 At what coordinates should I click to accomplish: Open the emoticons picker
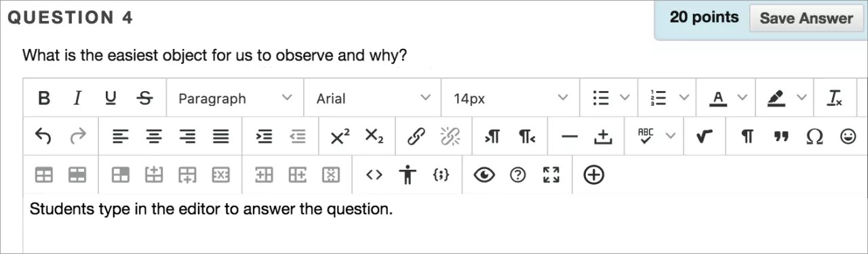[x=848, y=137]
